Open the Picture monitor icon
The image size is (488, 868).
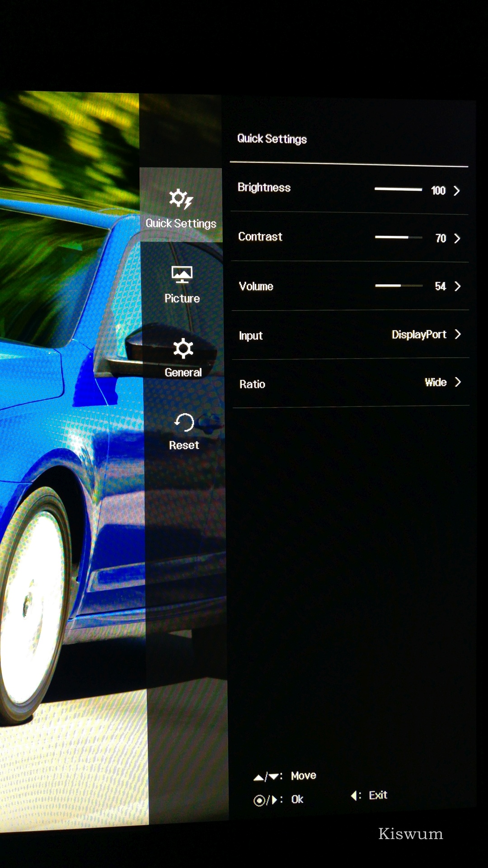pos(182,275)
